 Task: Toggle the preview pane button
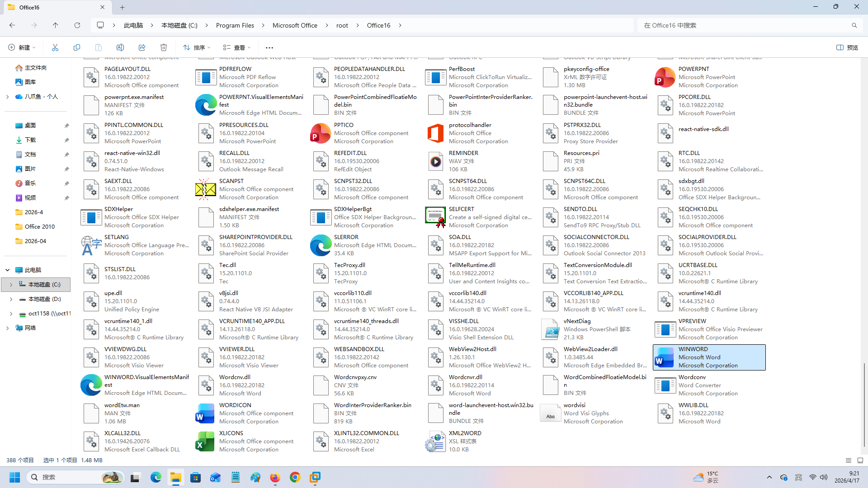(847, 47)
